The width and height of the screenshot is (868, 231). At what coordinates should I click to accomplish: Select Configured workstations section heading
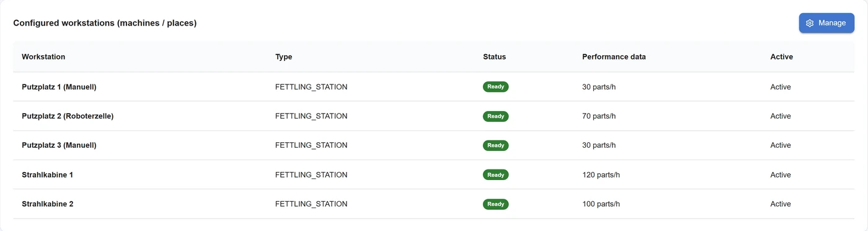point(105,23)
